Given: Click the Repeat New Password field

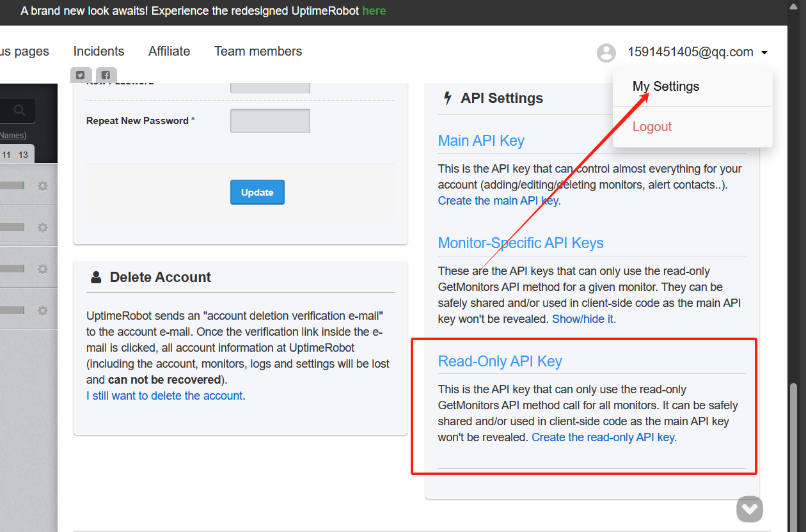Looking at the screenshot, I should click(x=270, y=121).
